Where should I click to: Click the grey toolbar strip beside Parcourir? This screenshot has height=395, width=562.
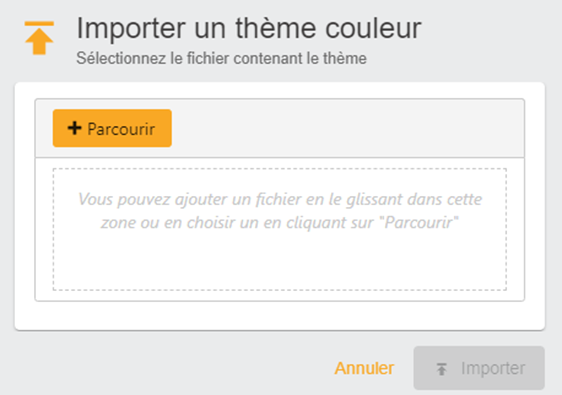coord(348,128)
